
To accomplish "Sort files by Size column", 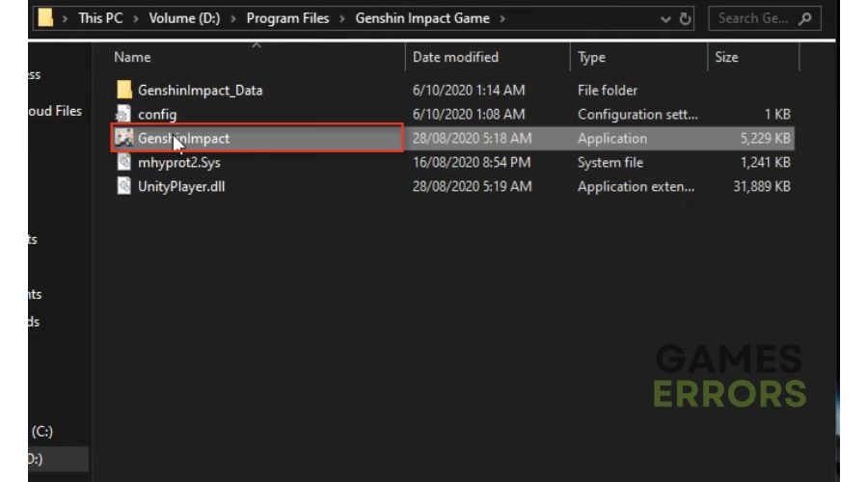I will point(726,57).
